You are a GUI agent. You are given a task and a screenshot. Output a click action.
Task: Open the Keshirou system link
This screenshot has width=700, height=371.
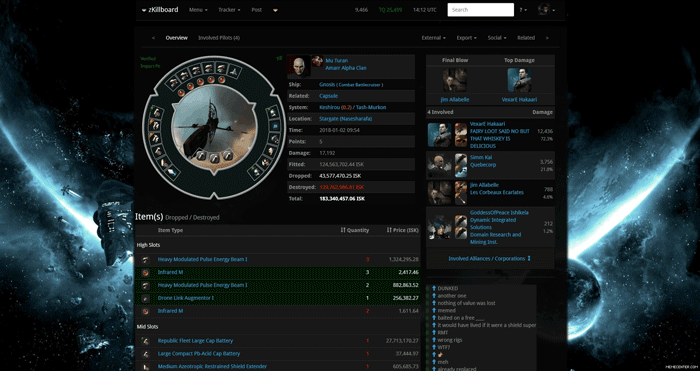[329, 108]
